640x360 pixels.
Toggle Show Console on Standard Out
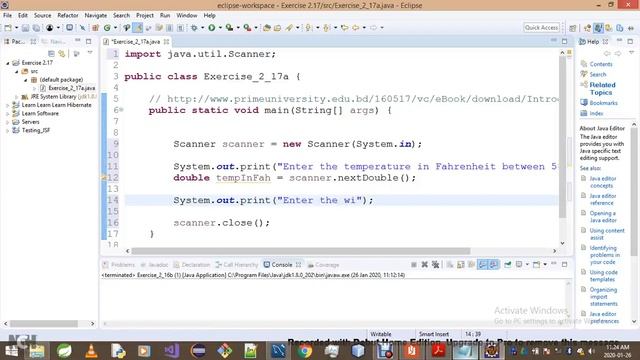[482, 264]
